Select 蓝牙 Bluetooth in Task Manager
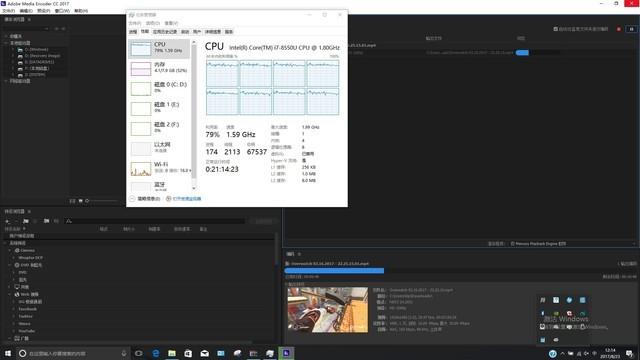This screenshot has height=360, width=640. pos(159,186)
